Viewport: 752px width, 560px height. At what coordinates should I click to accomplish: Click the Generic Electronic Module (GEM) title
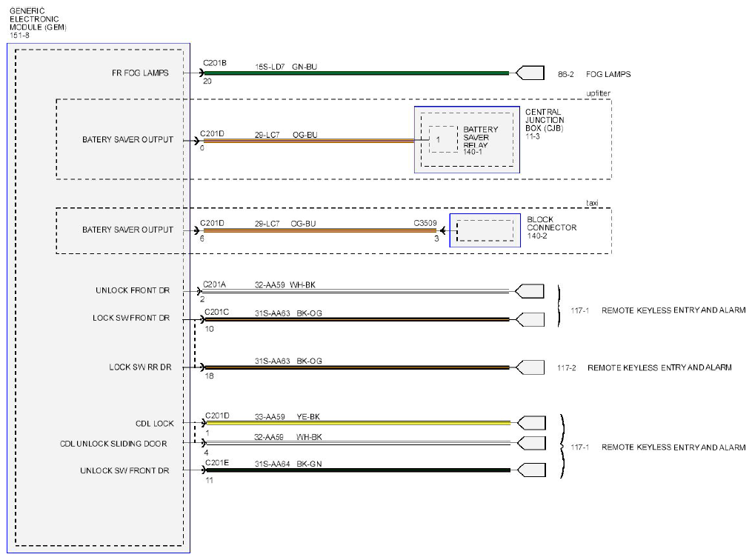tap(38, 22)
